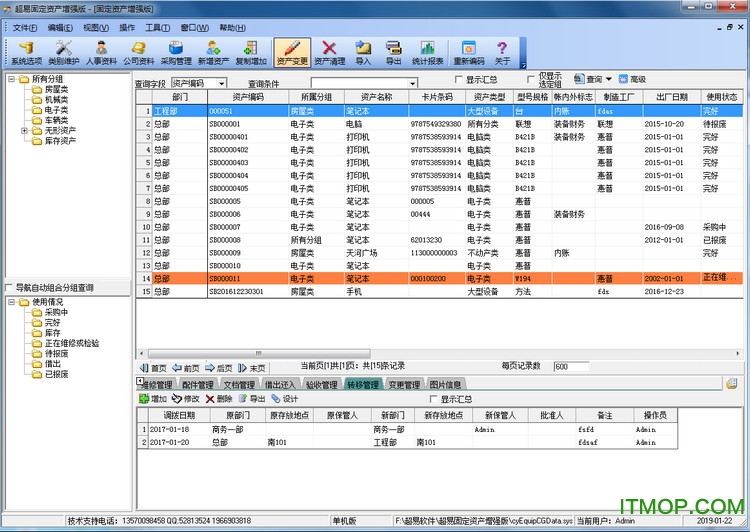This screenshot has height=532, width=750.
Task: Switch to the 验收管理 tab
Action: click(x=321, y=384)
